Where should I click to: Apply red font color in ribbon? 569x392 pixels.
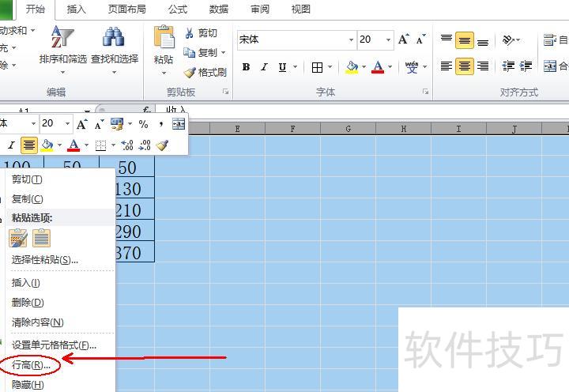click(x=378, y=67)
